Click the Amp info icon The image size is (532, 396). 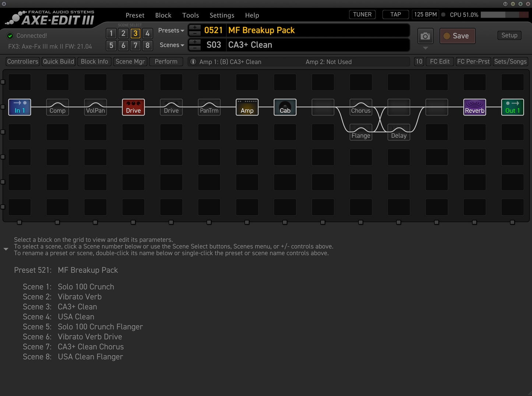point(193,62)
